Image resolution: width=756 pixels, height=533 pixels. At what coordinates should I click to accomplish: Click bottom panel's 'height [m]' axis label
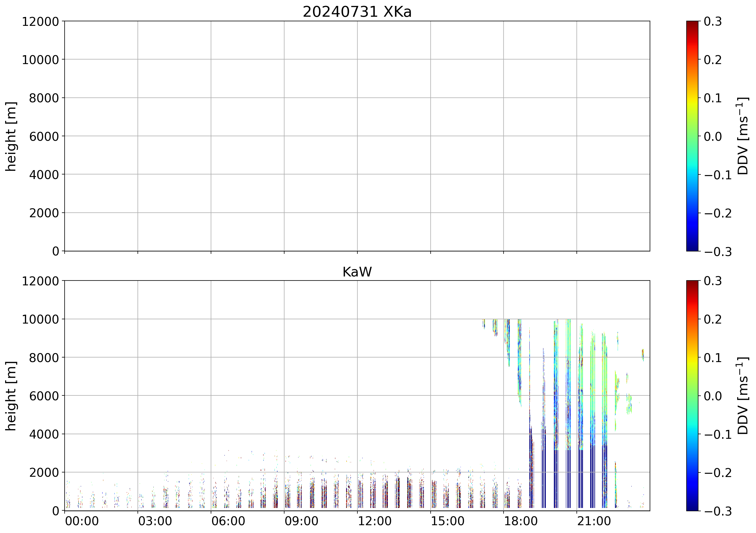pos(11,396)
